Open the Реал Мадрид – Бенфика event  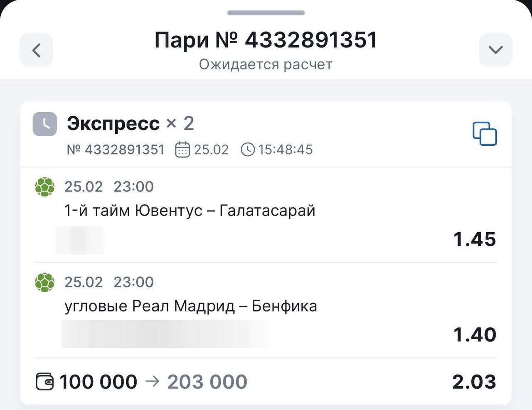click(191, 306)
